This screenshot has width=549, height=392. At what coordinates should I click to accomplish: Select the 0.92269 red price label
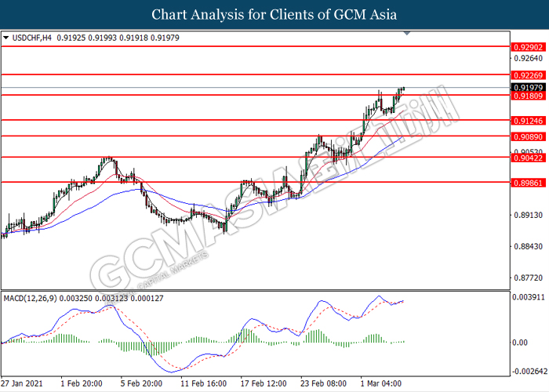point(526,74)
